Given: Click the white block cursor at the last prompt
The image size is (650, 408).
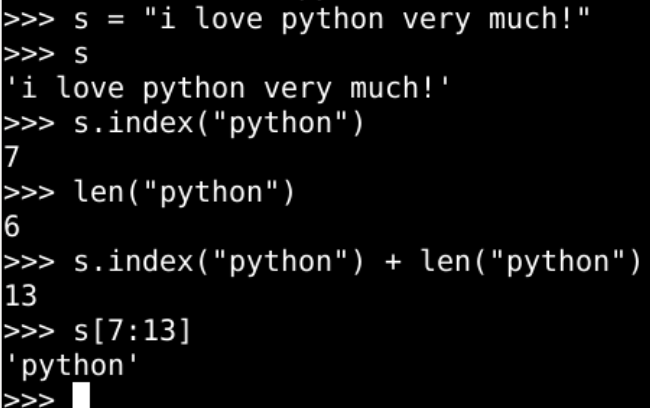Looking at the screenshot, I should tap(81, 398).
